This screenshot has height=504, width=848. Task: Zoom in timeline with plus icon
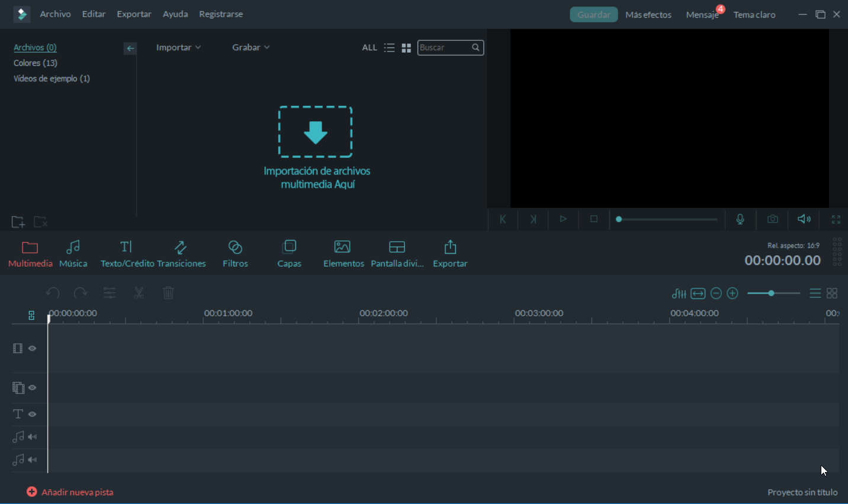(733, 294)
